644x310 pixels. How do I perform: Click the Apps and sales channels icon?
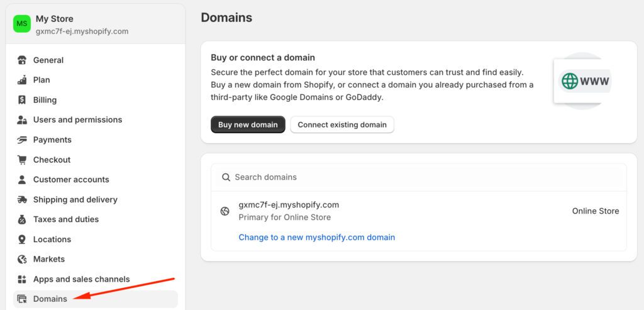click(x=22, y=279)
